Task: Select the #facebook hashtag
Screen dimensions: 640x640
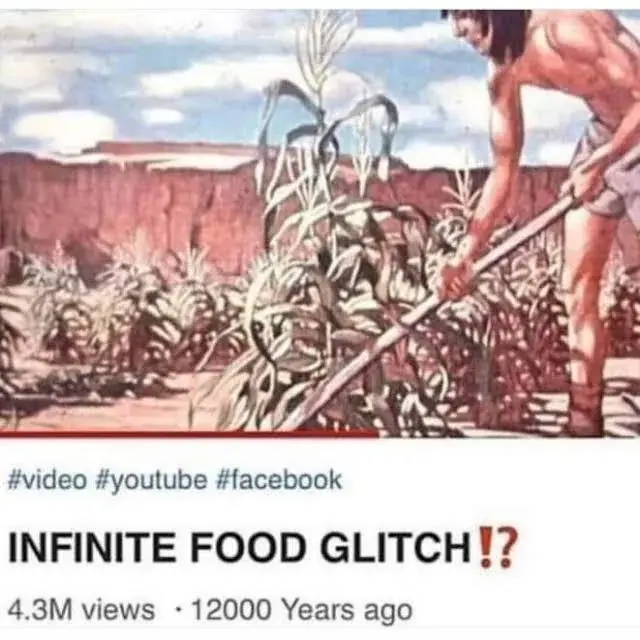Action: point(280,480)
